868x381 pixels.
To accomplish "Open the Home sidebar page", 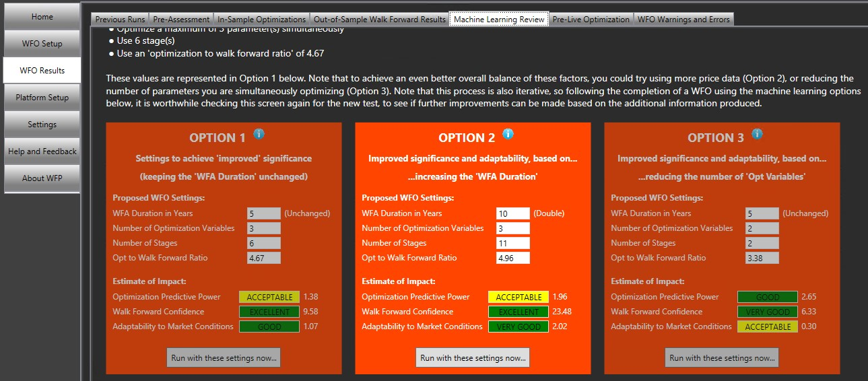I will point(42,17).
